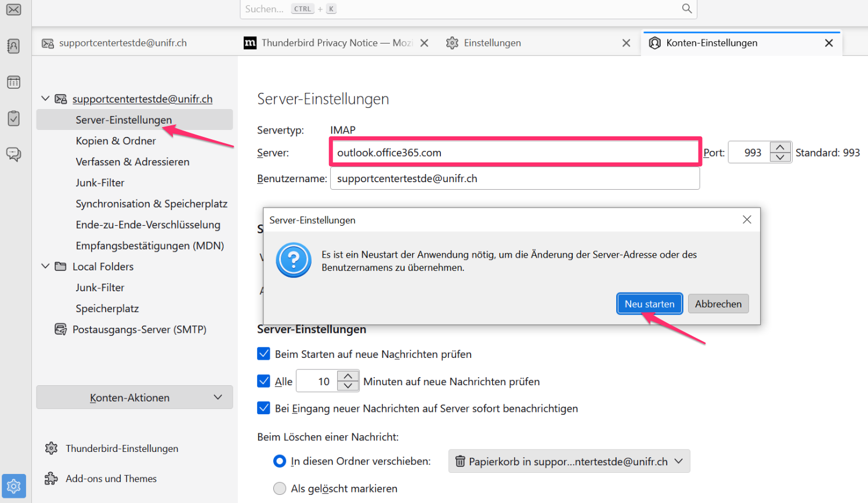Open the Tasks icon in sidebar

pos(14,118)
